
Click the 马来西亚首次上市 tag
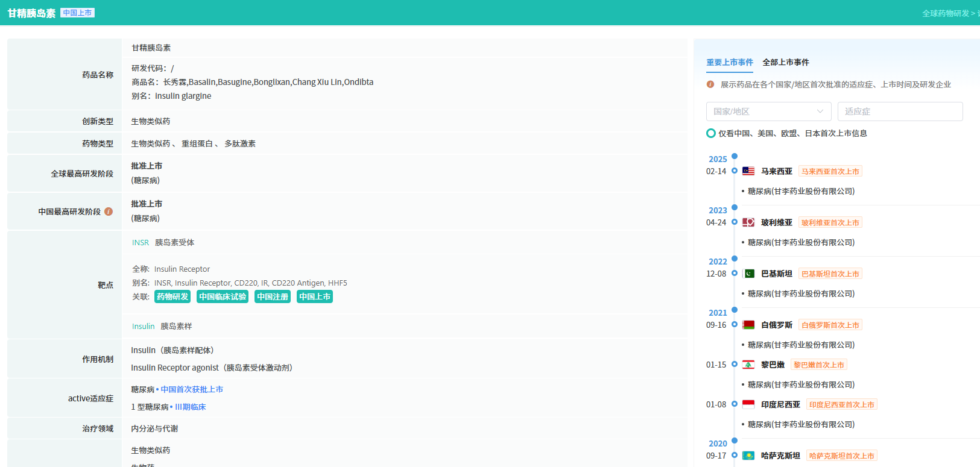point(830,171)
